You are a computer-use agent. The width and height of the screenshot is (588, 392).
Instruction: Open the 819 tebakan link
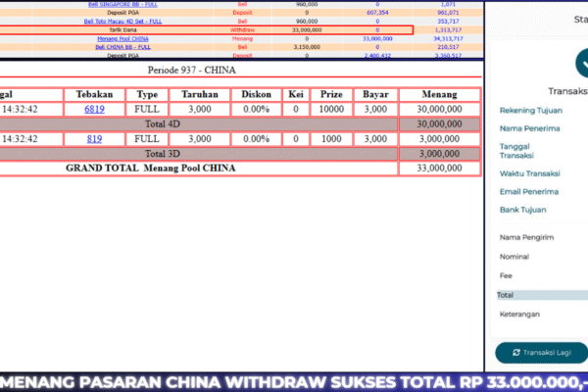coord(94,139)
